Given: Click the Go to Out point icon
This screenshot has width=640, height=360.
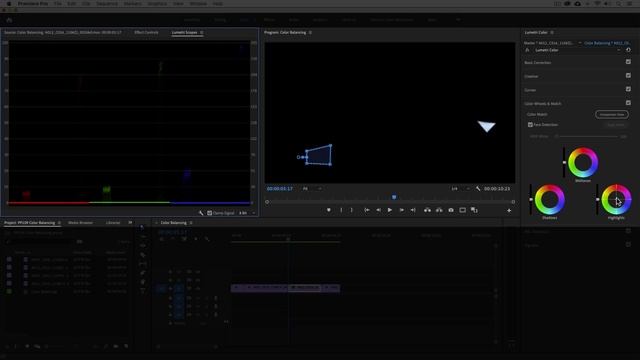Looking at the screenshot, I should 413,210.
